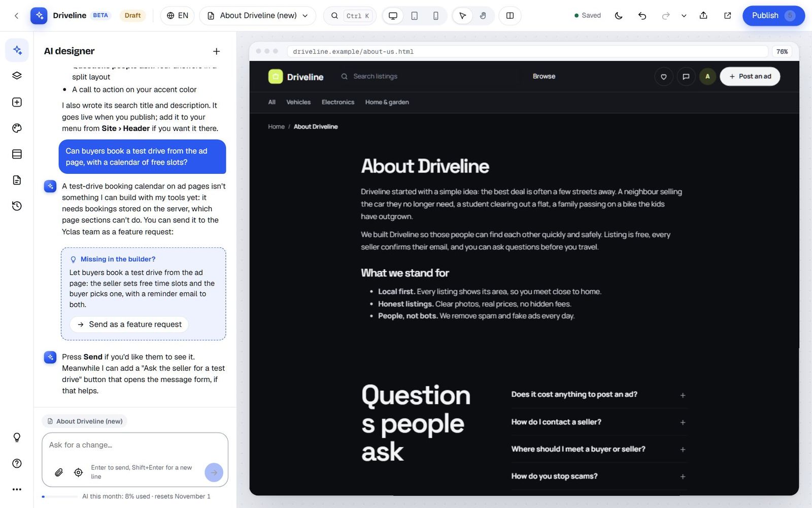
Task: Select the pointer cursor tool
Action: pos(462,16)
